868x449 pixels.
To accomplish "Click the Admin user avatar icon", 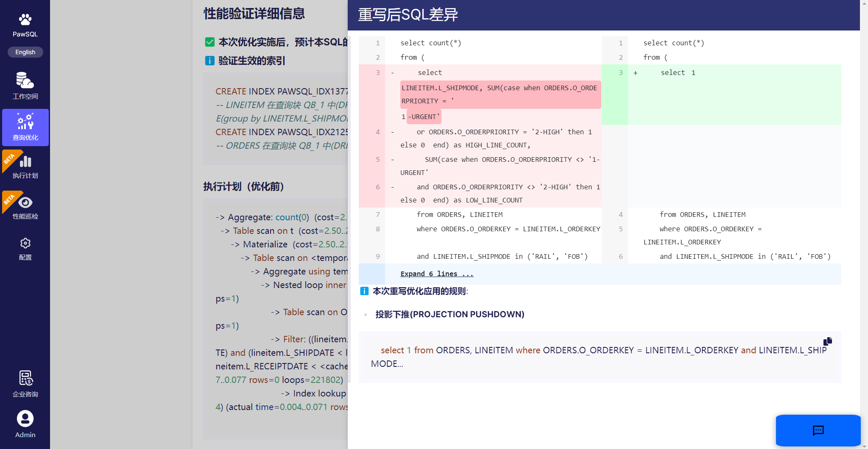I will click(x=25, y=419).
